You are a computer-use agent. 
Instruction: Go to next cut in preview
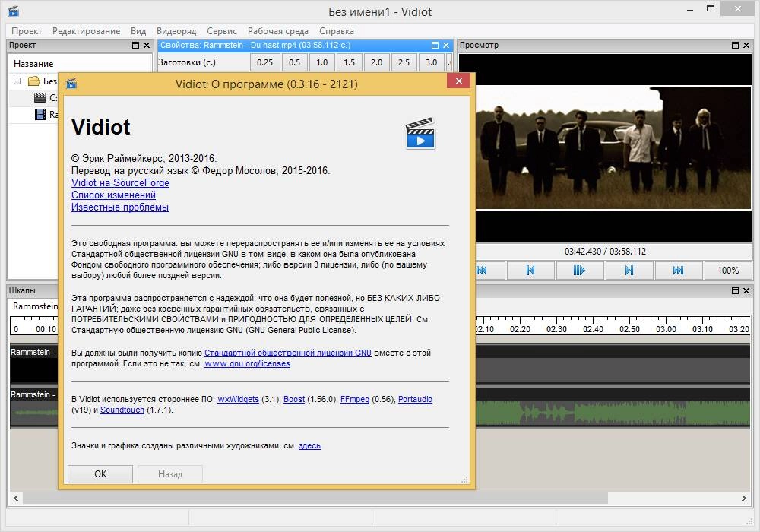tap(629, 271)
